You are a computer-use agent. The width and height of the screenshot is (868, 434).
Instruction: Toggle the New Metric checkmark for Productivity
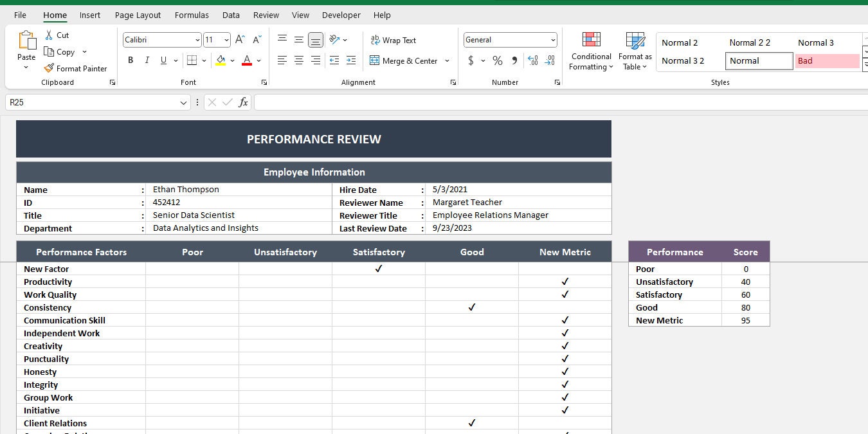pos(565,281)
